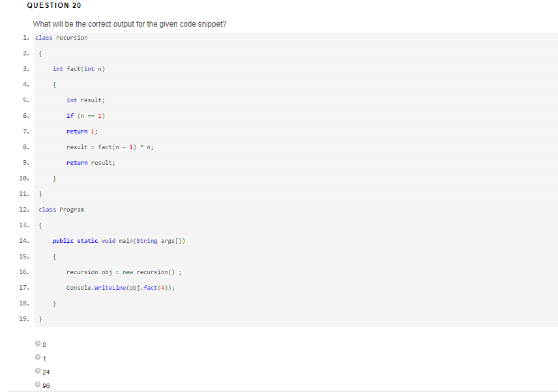Click the "if (n == 1)" condition

[85, 116]
